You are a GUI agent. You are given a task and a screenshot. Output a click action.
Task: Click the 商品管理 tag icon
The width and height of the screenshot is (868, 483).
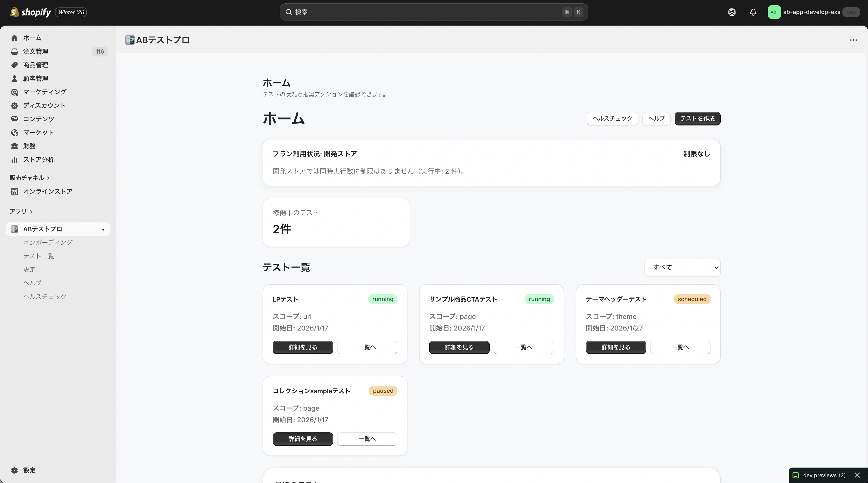point(14,65)
